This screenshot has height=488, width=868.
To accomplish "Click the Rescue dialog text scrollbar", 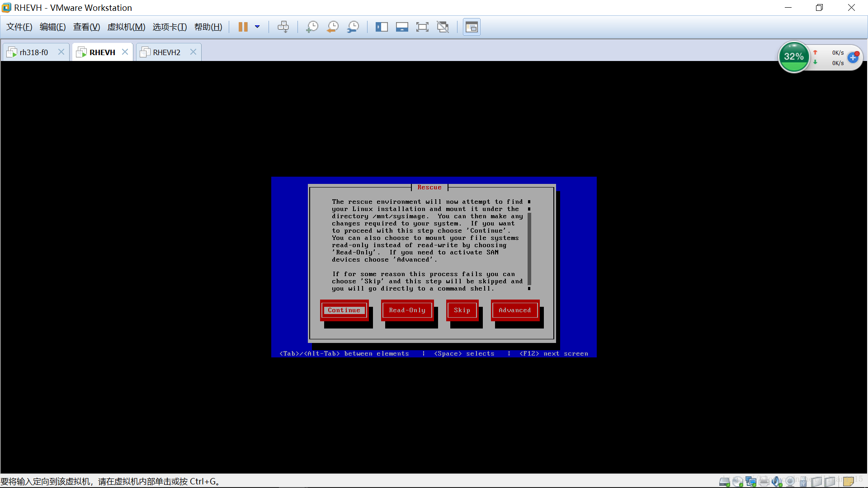I will point(529,245).
